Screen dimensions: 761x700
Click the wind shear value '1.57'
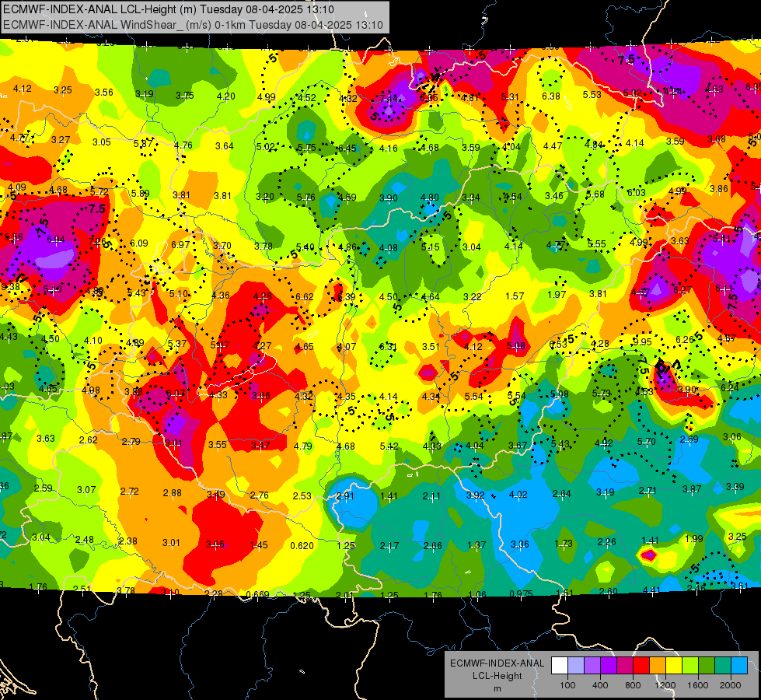pyautogui.click(x=515, y=296)
